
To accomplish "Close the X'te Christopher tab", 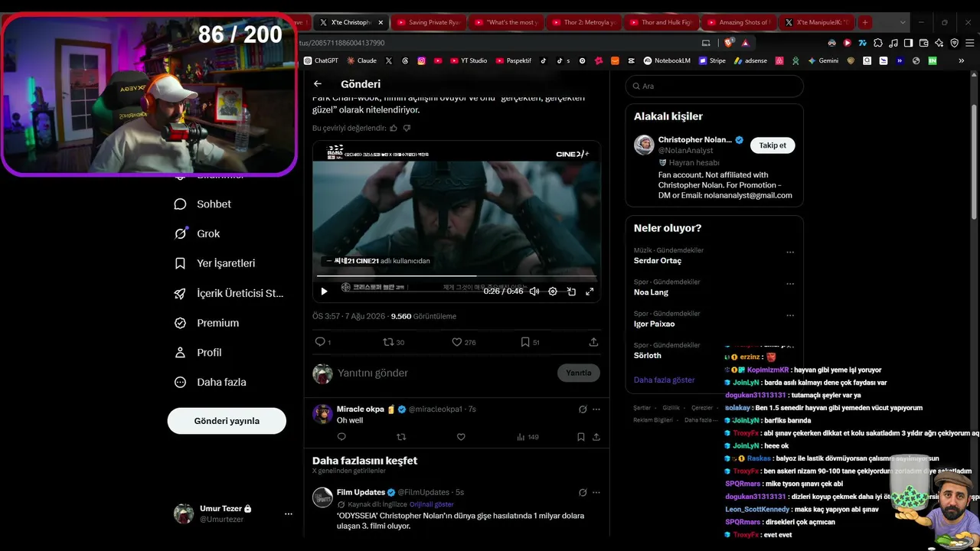I will (381, 23).
